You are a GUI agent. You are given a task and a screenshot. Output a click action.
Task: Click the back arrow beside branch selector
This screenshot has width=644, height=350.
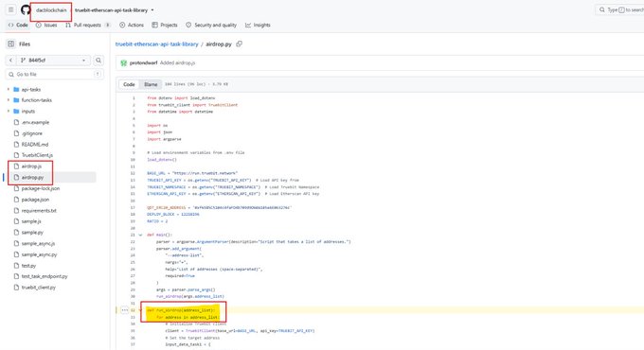tap(11, 61)
